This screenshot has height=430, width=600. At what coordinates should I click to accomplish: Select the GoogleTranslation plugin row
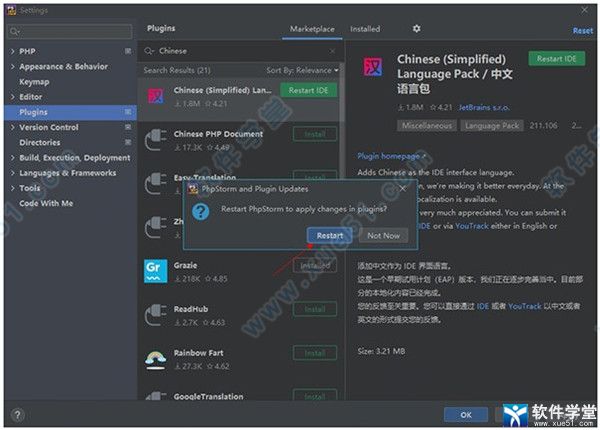point(240,395)
